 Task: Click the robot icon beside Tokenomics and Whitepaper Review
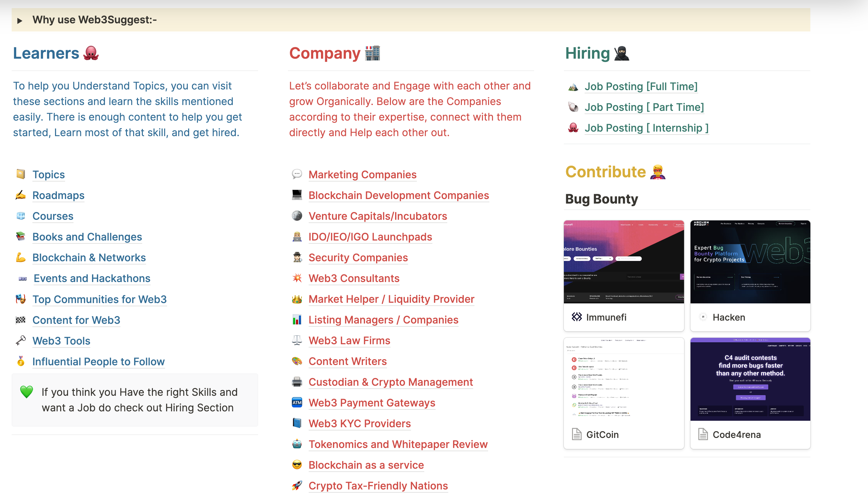297,444
